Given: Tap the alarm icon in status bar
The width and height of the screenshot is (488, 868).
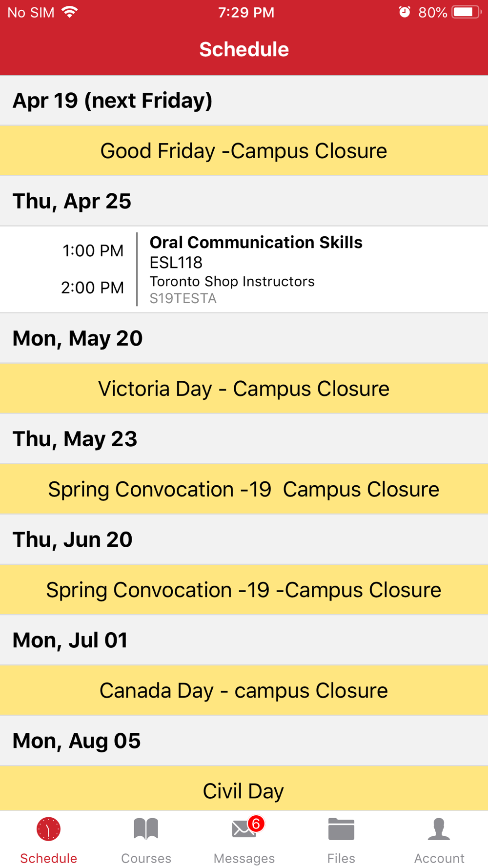Looking at the screenshot, I should click(405, 12).
